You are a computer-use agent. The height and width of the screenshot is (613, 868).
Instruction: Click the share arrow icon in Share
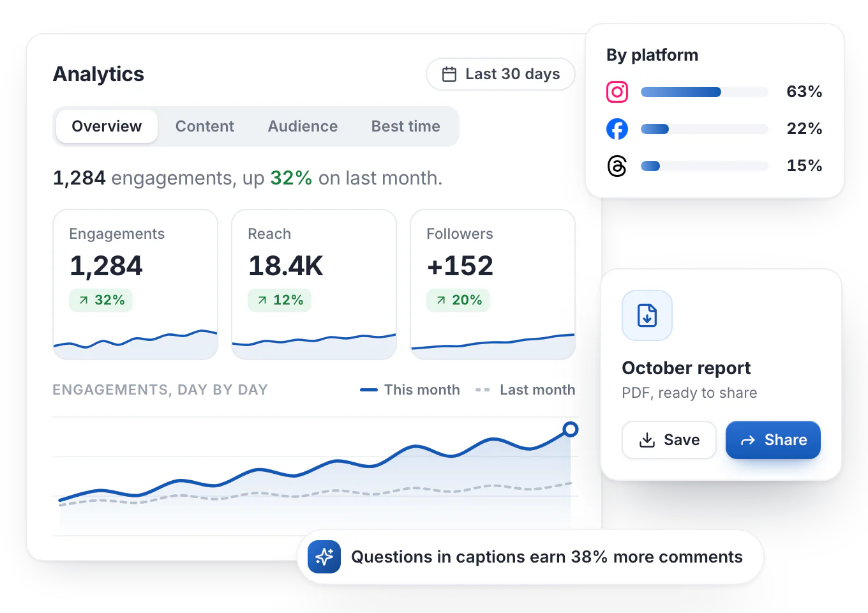[x=748, y=440]
